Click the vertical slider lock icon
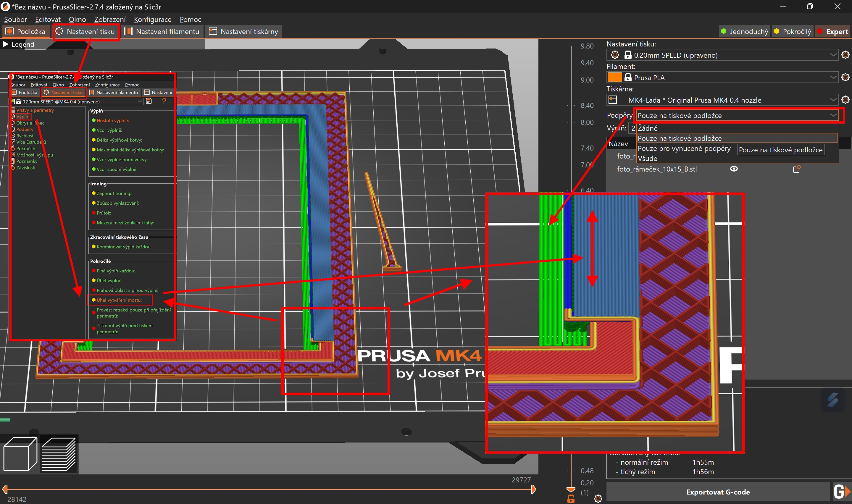Image resolution: width=852 pixels, height=504 pixels. point(571,498)
